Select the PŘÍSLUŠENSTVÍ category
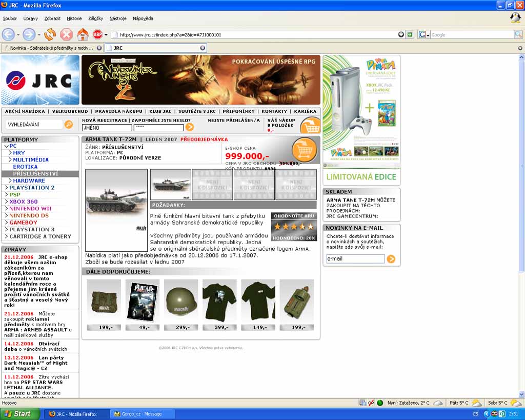525x420 pixels. [35, 174]
